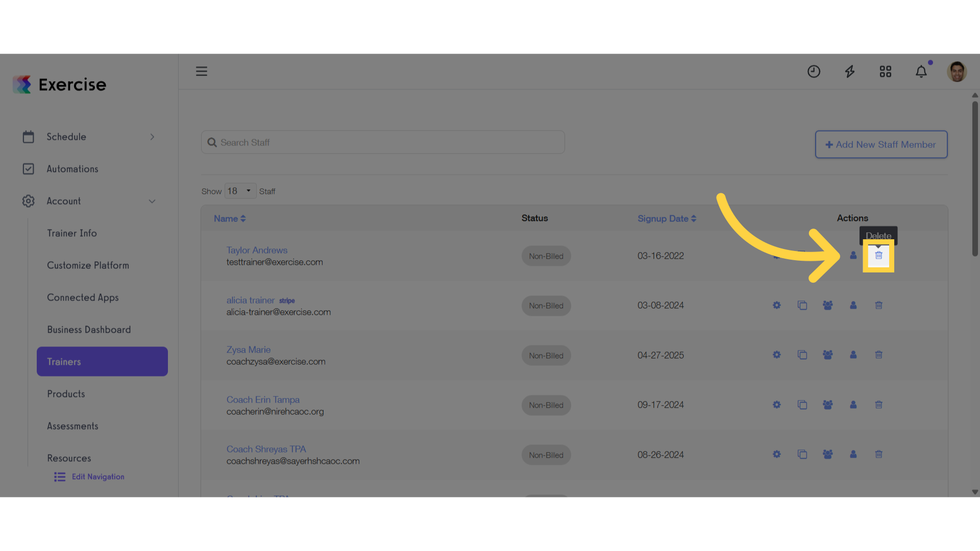This screenshot has height=551, width=980.
Task: Delete Taylor Andrews with the trash icon
Action: [x=878, y=256]
